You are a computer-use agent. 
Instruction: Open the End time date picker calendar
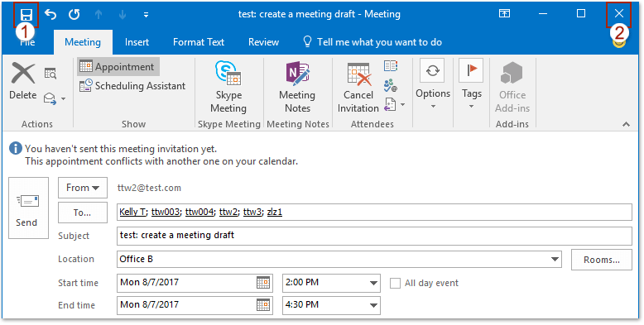tap(263, 304)
